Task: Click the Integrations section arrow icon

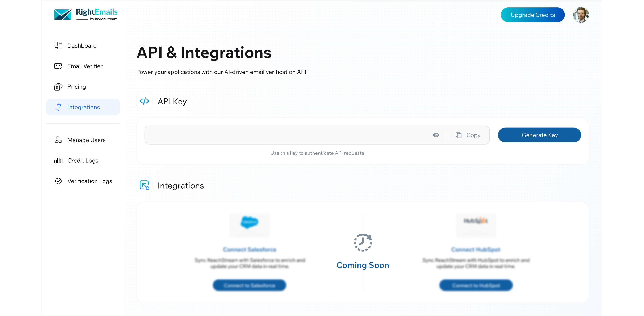Action: [144, 185]
